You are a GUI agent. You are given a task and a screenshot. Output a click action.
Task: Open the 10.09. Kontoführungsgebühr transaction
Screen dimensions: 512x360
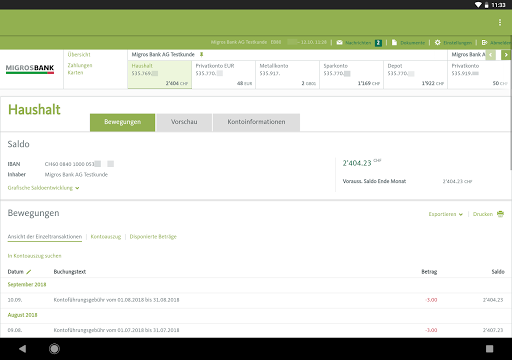256,300
